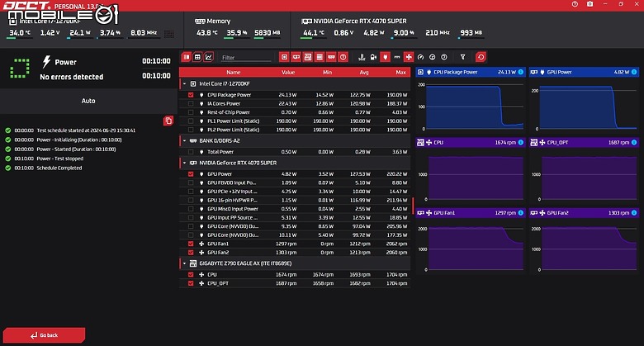Click the GPU temperature reading 44.1 °C

[314, 33]
